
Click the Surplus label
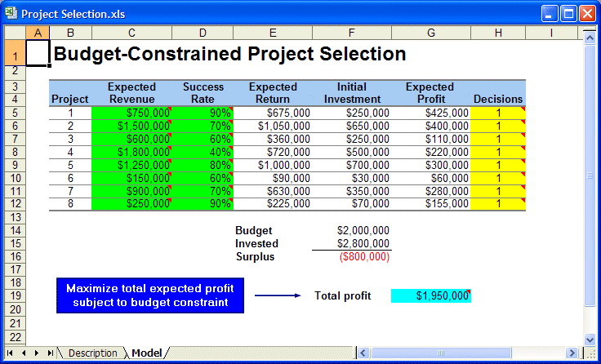coord(256,257)
